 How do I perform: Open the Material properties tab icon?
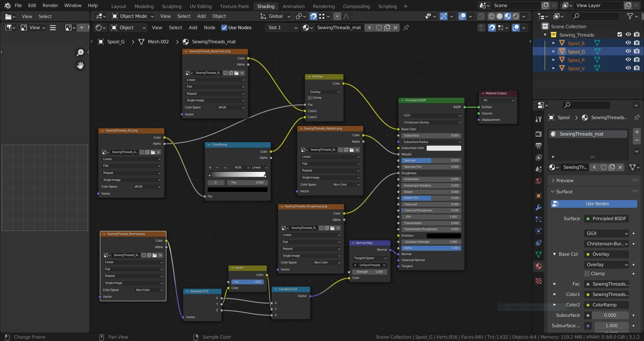click(x=538, y=266)
